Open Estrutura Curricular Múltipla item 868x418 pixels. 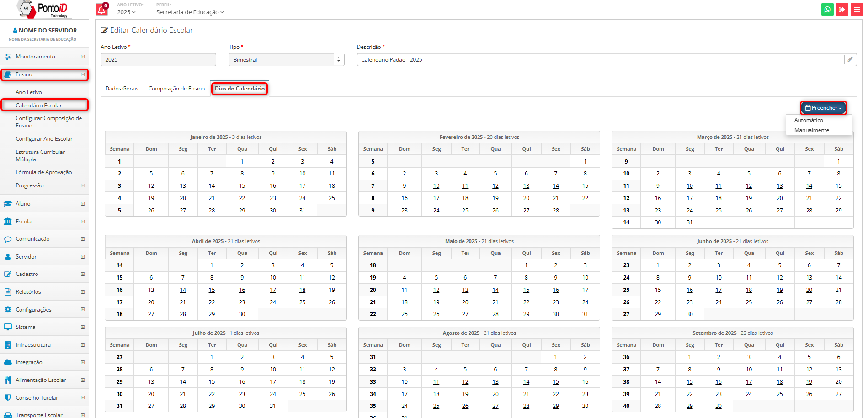point(40,156)
